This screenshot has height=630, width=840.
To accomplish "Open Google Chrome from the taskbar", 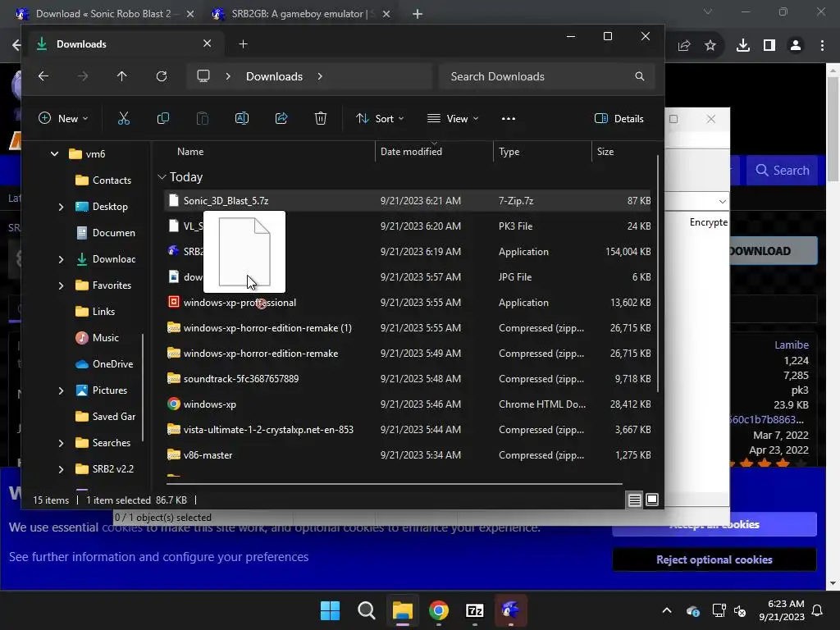I will 439,610.
